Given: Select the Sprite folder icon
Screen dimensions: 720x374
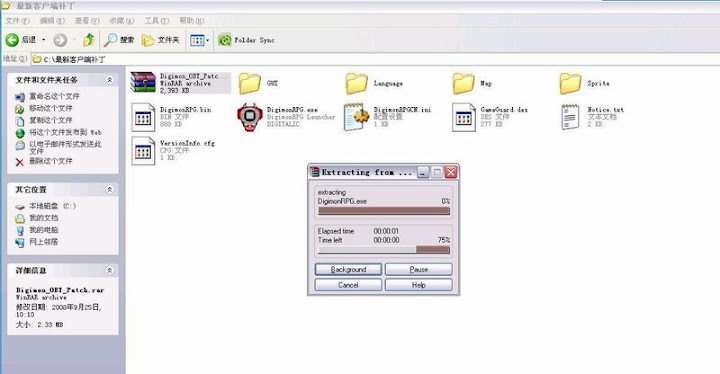Looking at the screenshot, I should [571, 84].
